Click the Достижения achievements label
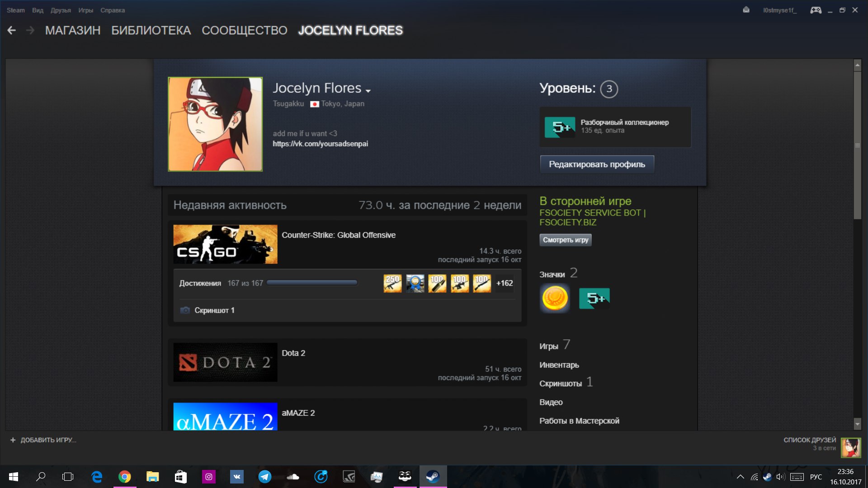868x488 pixels. click(x=200, y=283)
